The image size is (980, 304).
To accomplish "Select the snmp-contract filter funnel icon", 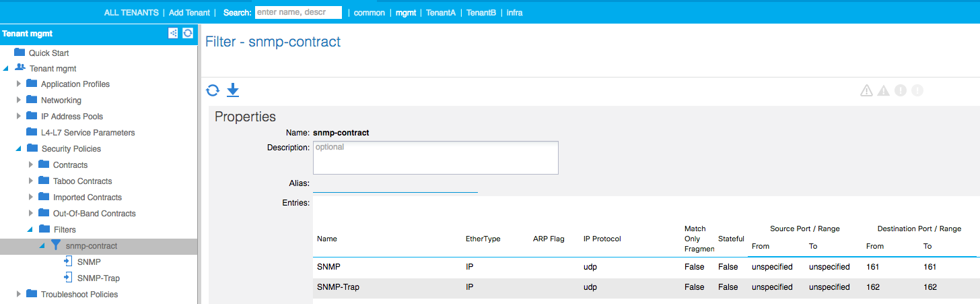I will click(57, 245).
